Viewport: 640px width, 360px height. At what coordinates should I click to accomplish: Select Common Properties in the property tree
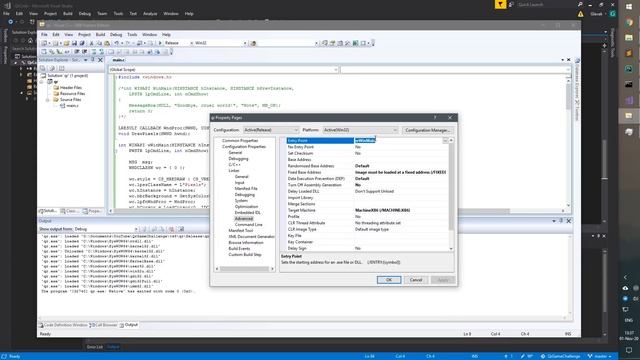240,140
